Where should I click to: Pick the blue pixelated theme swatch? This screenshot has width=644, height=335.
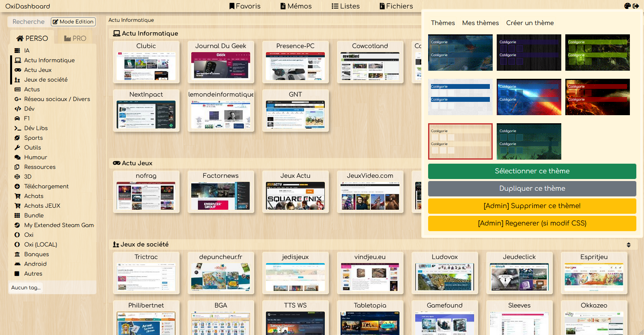click(460, 53)
